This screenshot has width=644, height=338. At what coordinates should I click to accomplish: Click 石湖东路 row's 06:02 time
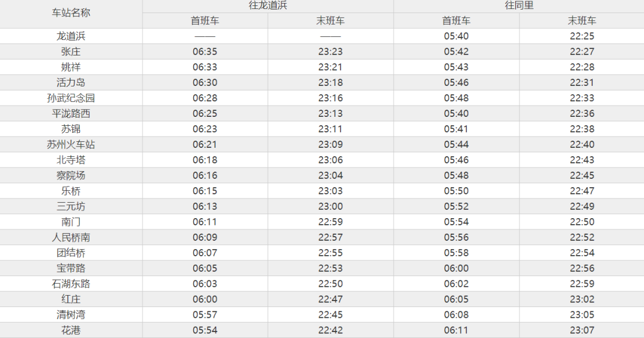[x=456, y=284]
